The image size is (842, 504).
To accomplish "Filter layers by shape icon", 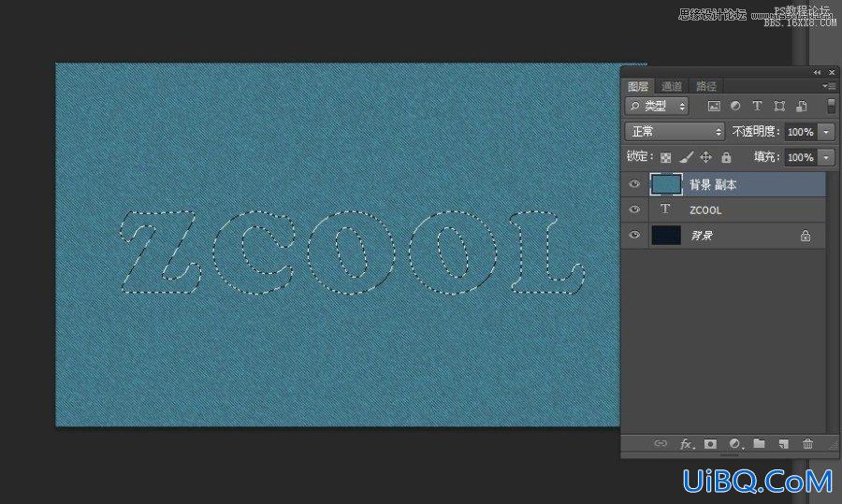I will pos(779,107).
